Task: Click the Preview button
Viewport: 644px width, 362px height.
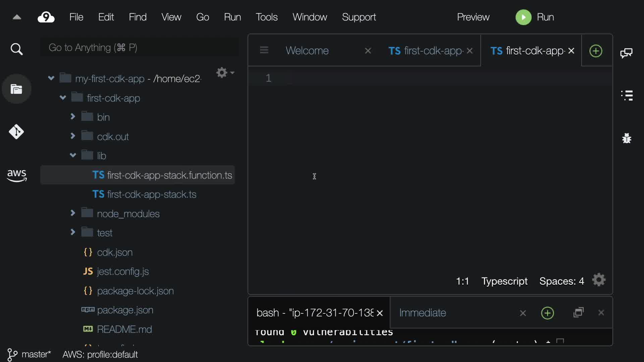Action: coord(473,17)
